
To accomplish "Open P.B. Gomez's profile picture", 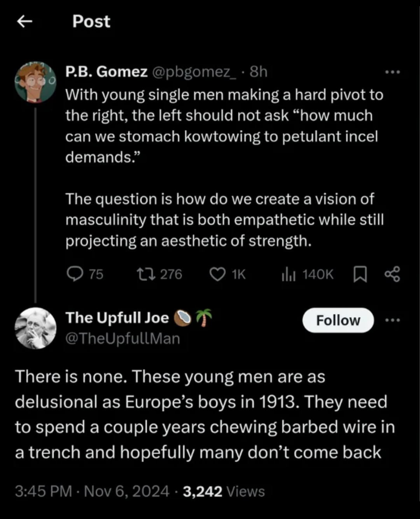I will (x=35, y=82).
